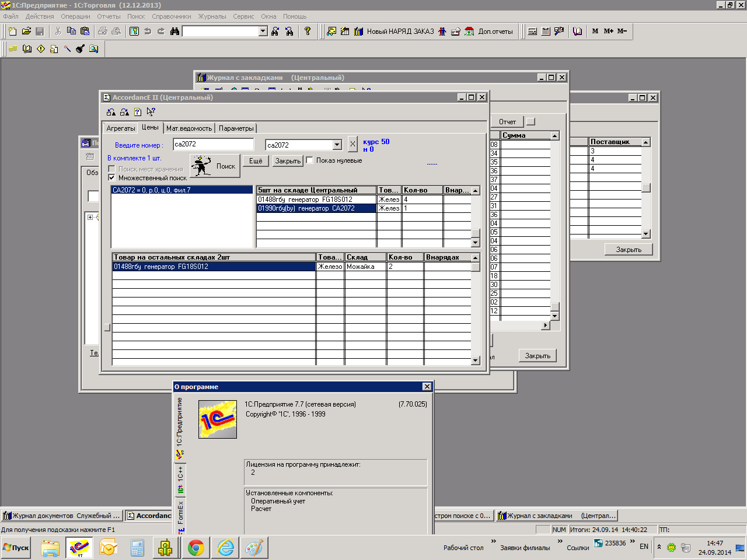
Task: Click the yellow question mark Help icon
Action: (x=308, y=32)
